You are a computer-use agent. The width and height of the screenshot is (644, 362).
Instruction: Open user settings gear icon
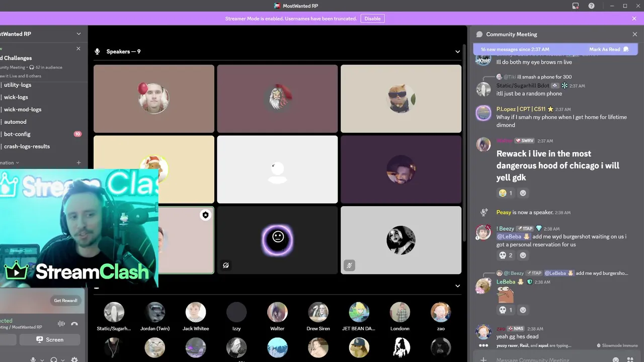click(74, 360)
